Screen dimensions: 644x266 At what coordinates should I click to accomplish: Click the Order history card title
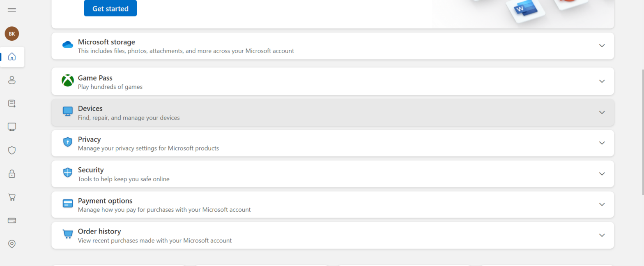pos(99,231)
